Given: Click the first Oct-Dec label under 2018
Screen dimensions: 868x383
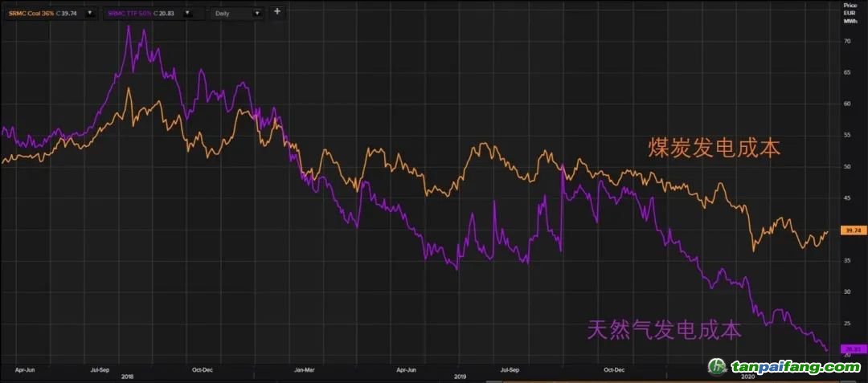Looking at the screenshot, I should 201,369.
